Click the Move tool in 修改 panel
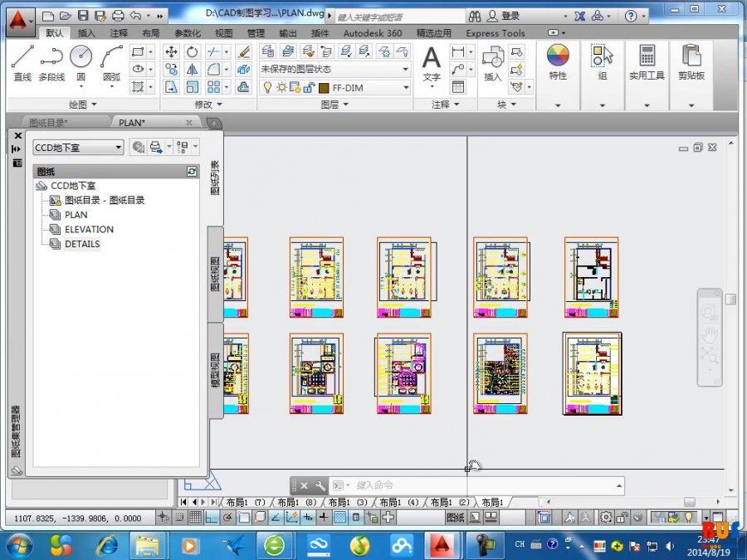Viewport: 747px width, 560px height. 172,51
